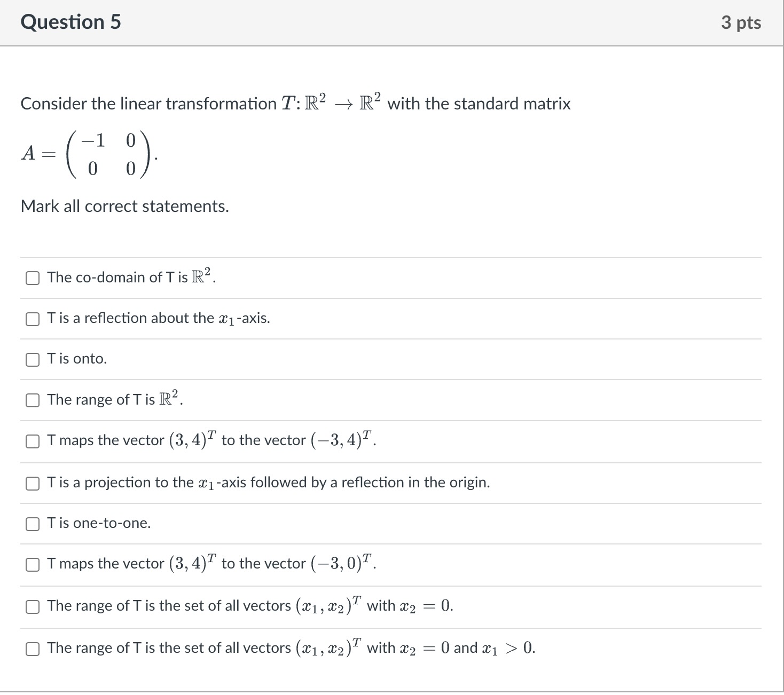Screen dimensions: 784x695
Task: Select the 'Question 5' header text
Action: (70, 22)
